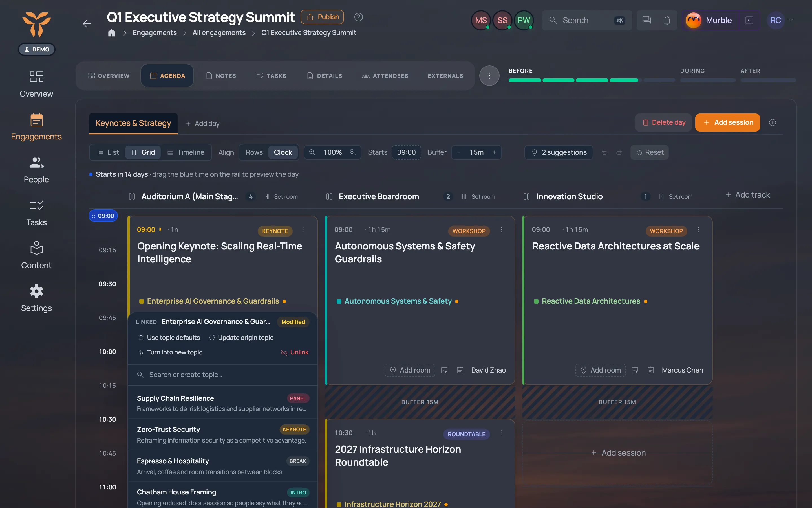Viewport: 812px width, 508px height.
Task: Align sessions by Clock
Action: [283, 152]
